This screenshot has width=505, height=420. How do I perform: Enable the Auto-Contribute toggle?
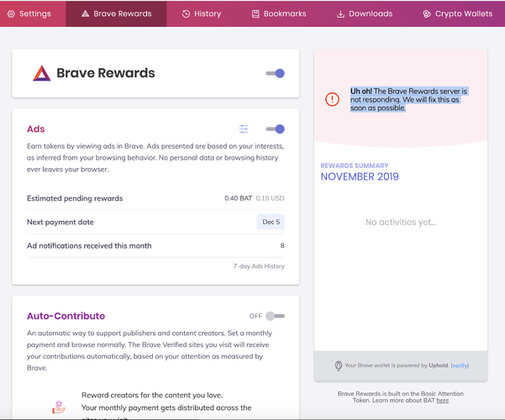tap(275, 316)
